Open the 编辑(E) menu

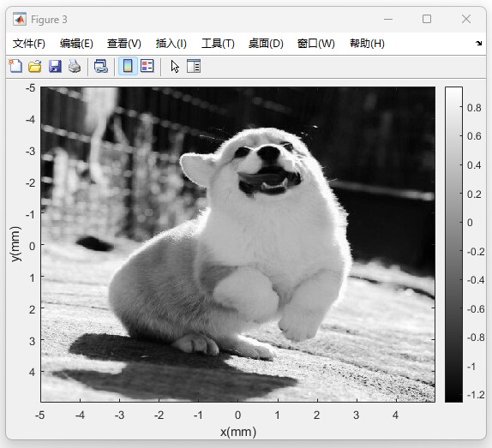point(76,44)
